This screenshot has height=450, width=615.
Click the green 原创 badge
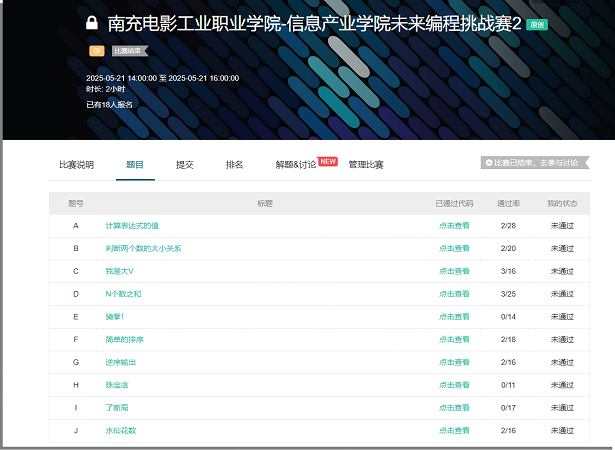tap(537, 25)
